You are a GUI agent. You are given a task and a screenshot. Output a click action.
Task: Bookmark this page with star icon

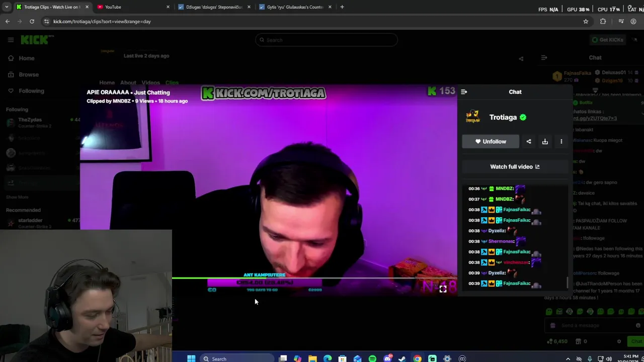point(586,22)
